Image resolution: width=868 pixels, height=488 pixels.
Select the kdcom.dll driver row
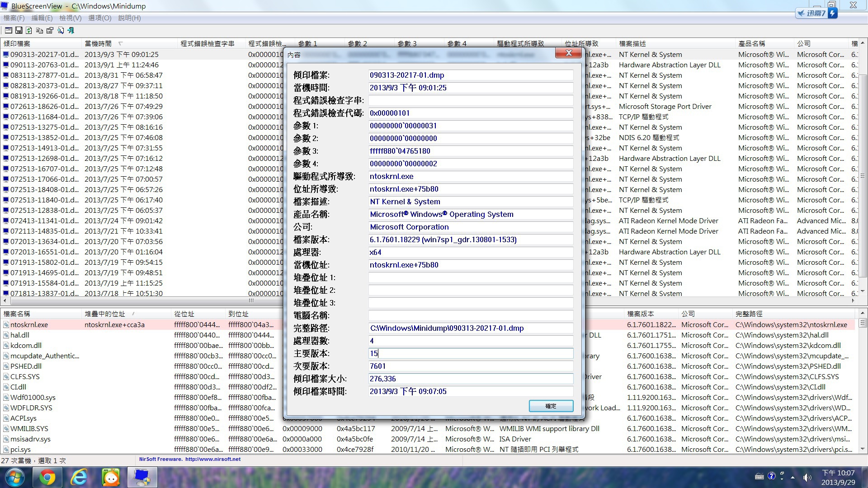[x=26, y=345]
